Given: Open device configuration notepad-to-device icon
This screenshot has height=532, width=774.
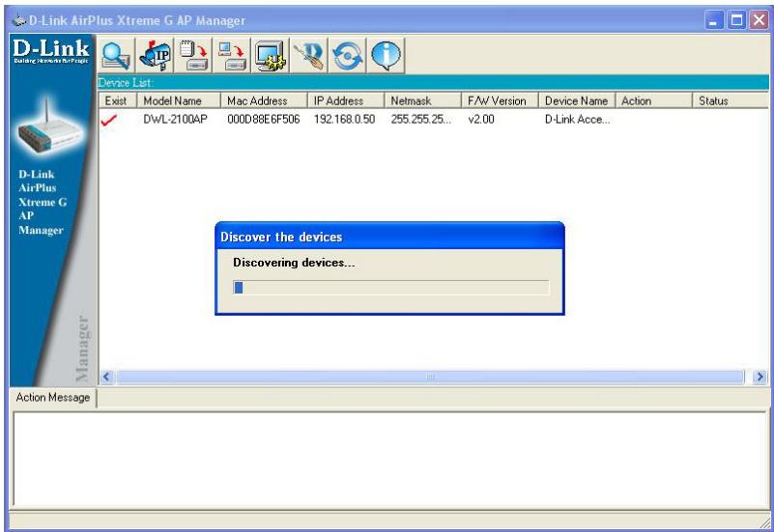Looking at the screenshot, I should (193, 55).
